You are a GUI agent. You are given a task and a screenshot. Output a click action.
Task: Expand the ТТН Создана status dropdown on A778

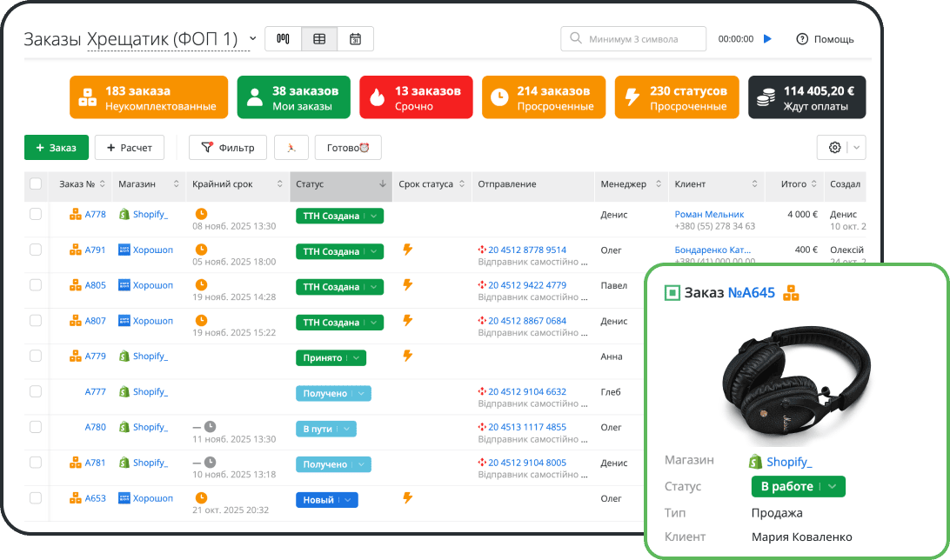[374, 214]
